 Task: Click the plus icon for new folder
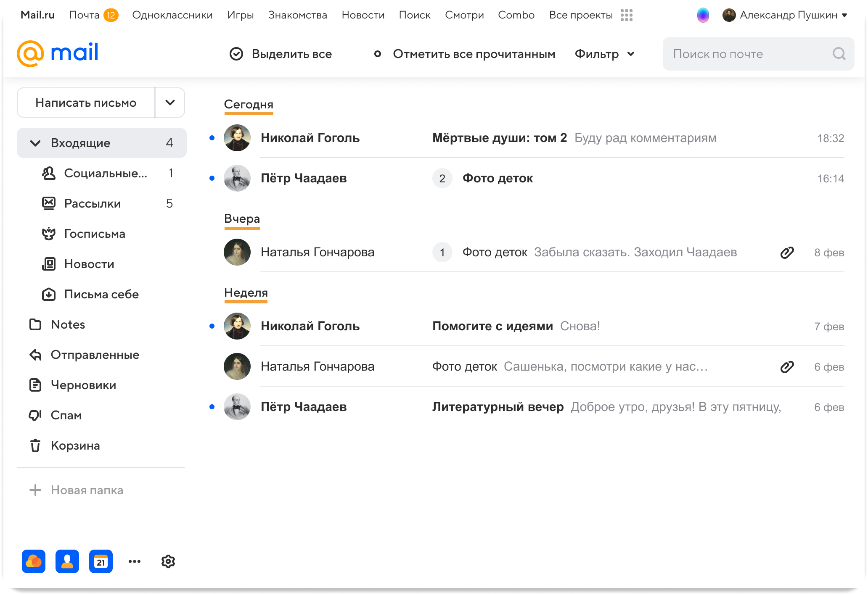[x=35, y=490]
